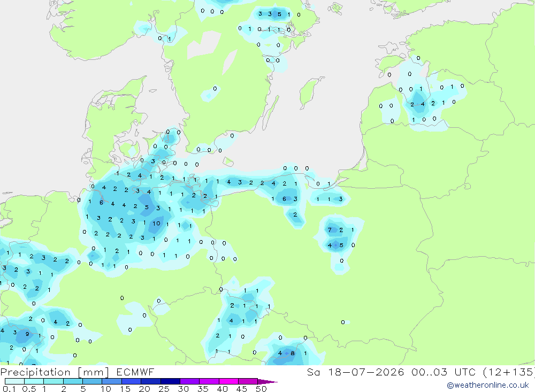Click the '0.5' legend scale label
Image resolution: width=535 pixels, height=392 pixels.
click(29, 389)
